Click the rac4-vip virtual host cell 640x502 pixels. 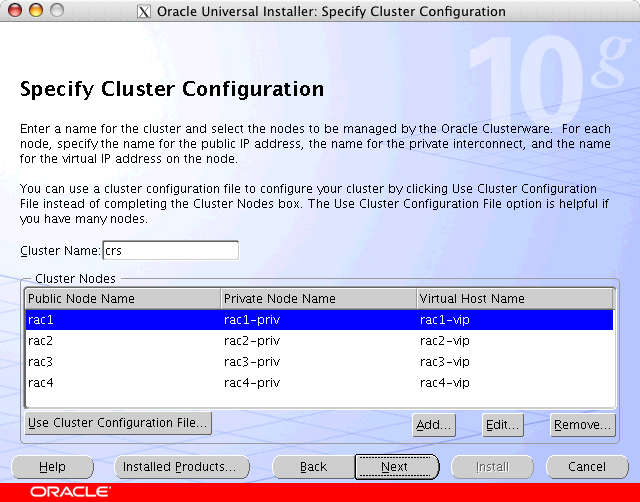[x=445, y=383]
